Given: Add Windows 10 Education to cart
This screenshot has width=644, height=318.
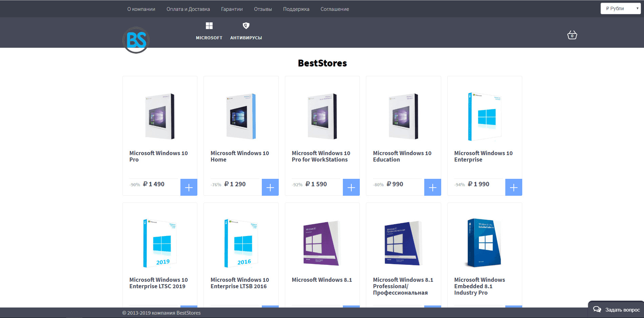Looking at the screenshot, I should point(432,187).
